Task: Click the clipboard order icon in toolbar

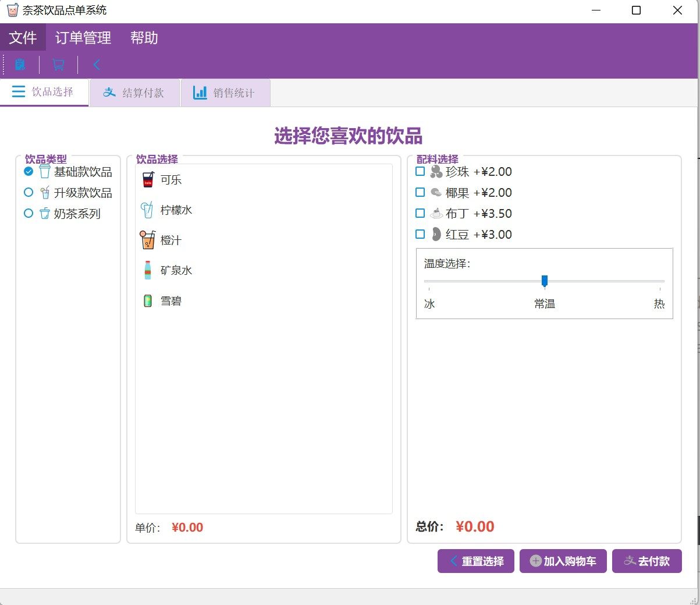Action: point(20,65)
